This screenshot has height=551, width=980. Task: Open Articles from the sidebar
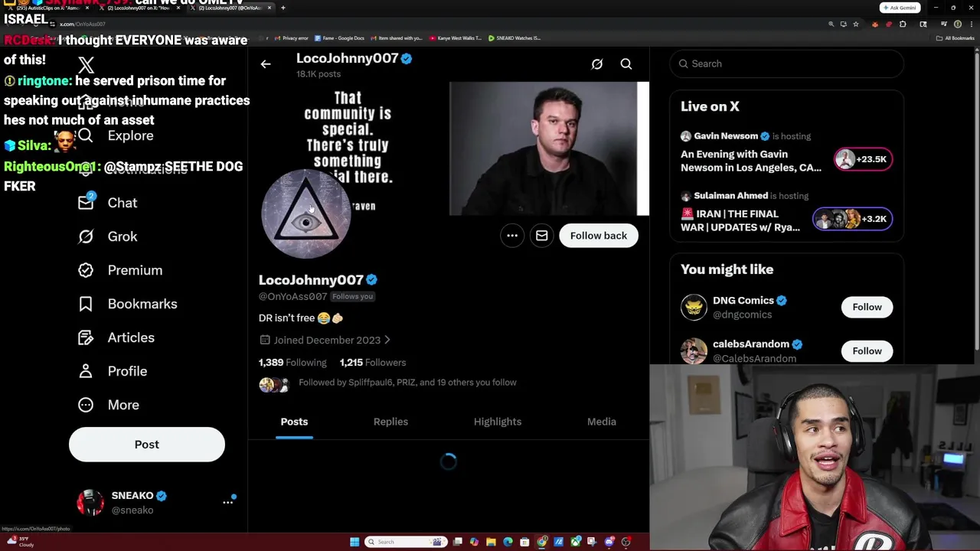(x=116, y=337)
